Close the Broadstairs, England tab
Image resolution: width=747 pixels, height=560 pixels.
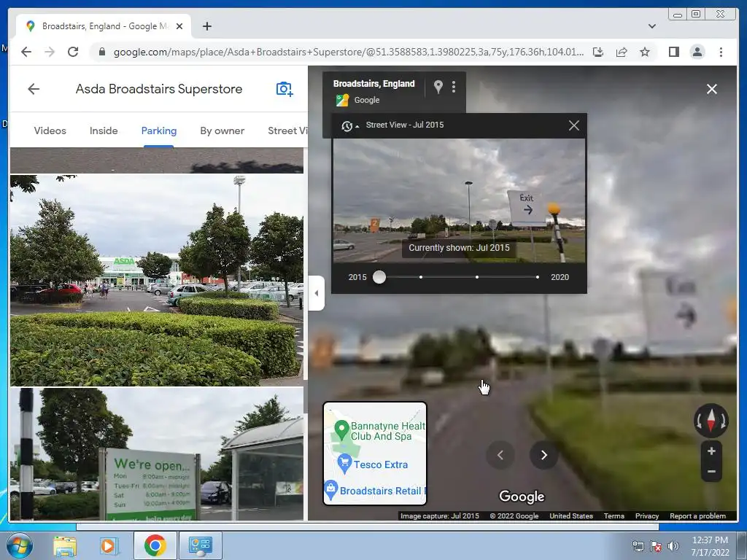(x=179, y=26)
